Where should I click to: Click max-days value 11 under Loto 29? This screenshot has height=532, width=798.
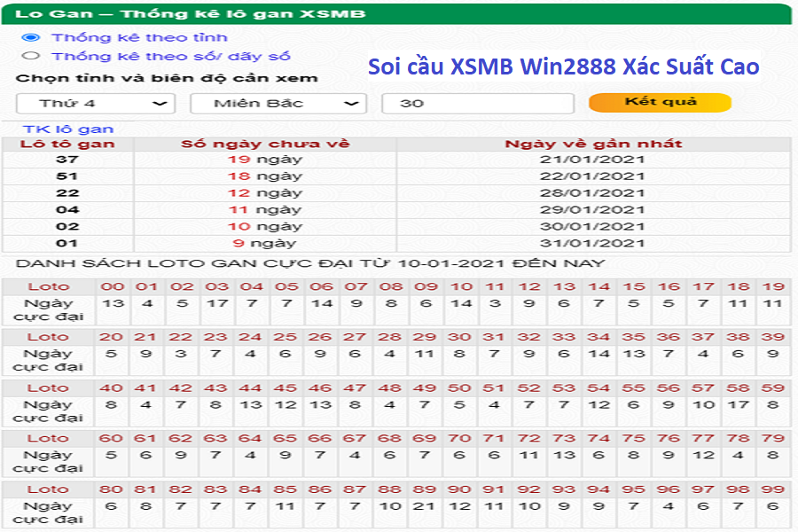point(424,354)
